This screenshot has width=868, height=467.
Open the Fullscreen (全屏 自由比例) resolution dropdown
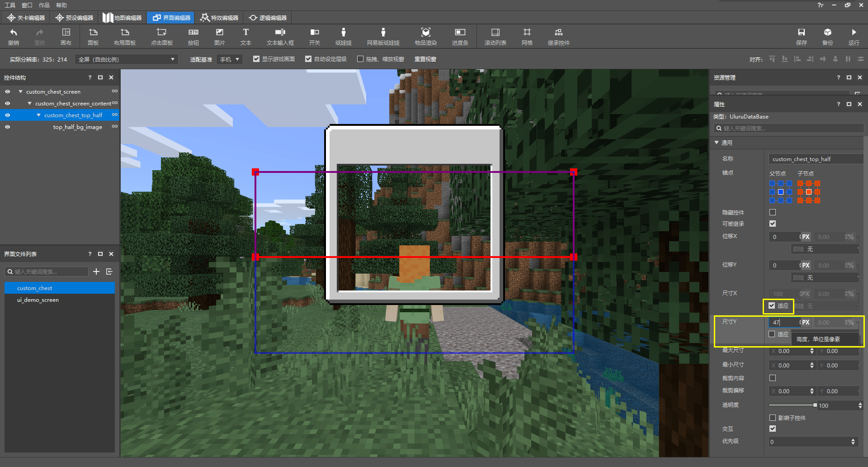127,59
